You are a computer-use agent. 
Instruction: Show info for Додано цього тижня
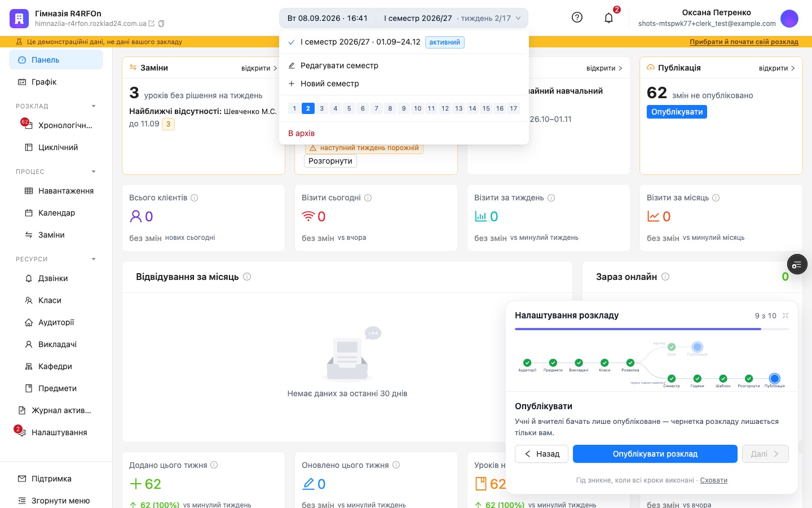[x=214, y=465]
